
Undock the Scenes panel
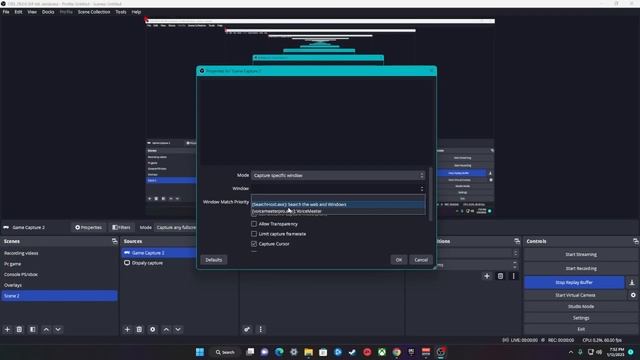[114, 241]
